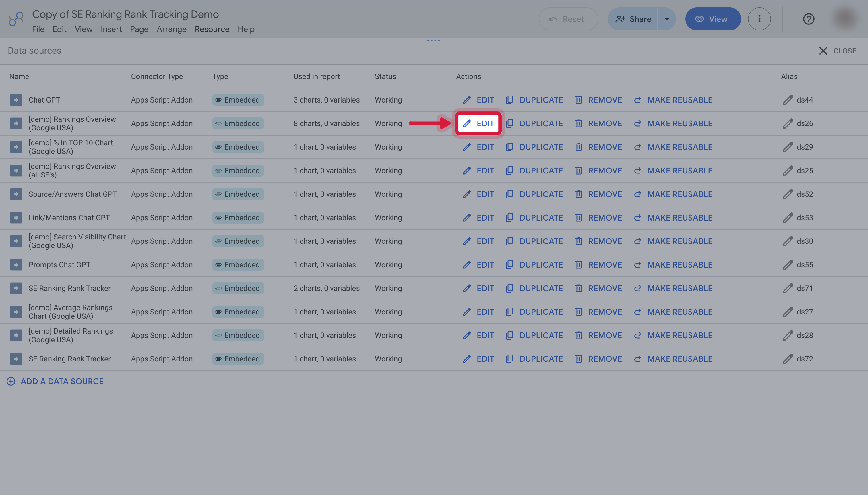Click the report title text
The height and width of the screenshot is (495, 868).
point(125,14)
